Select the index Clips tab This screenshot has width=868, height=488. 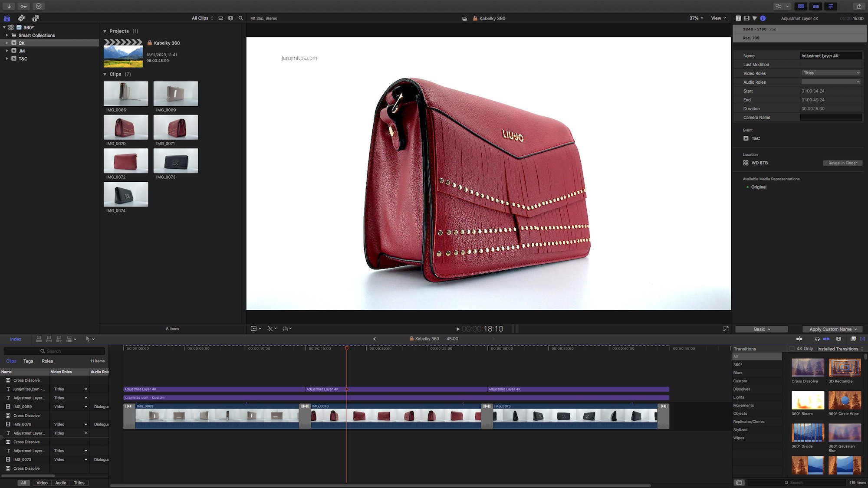11,361
